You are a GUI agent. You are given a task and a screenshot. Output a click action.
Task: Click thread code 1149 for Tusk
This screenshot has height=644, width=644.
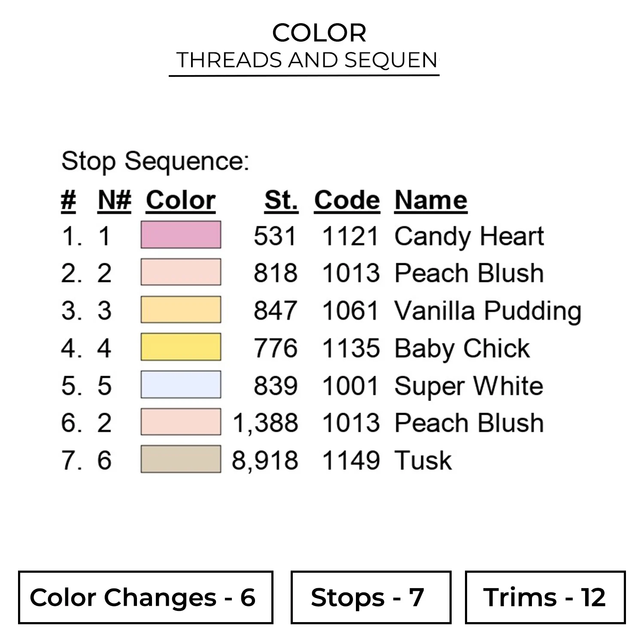pos(350,461)
